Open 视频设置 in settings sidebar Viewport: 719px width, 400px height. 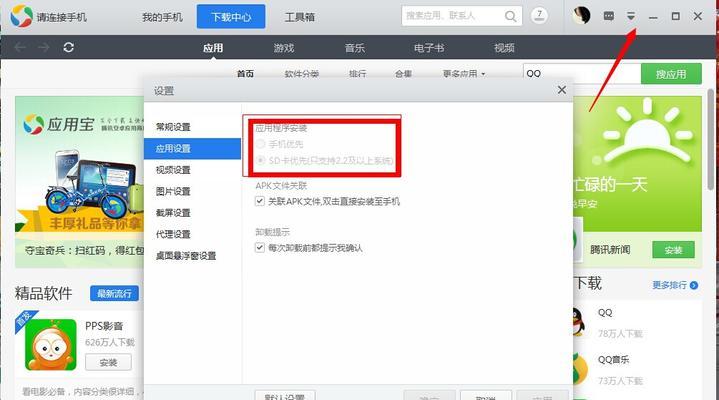(x=192, y=170)
